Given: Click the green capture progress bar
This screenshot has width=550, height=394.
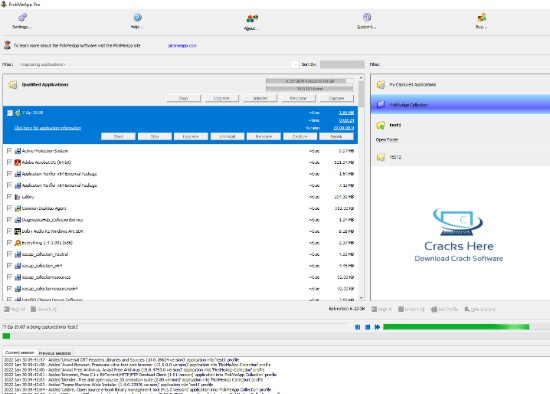Looking at the screenshot, I should coord(456,327).
